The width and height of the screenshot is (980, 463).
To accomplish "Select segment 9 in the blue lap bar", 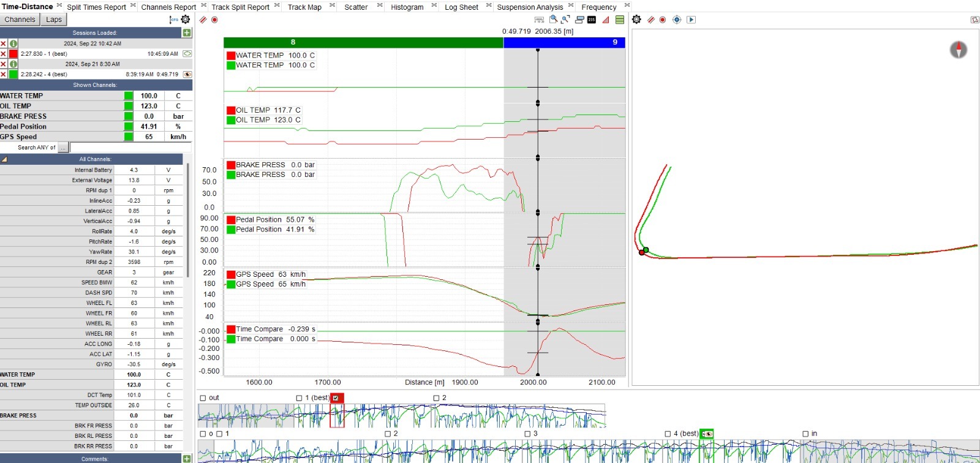I will point(564,42).
